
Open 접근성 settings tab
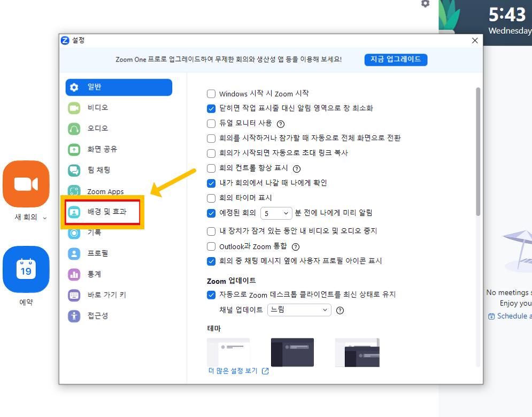[119, 316]
